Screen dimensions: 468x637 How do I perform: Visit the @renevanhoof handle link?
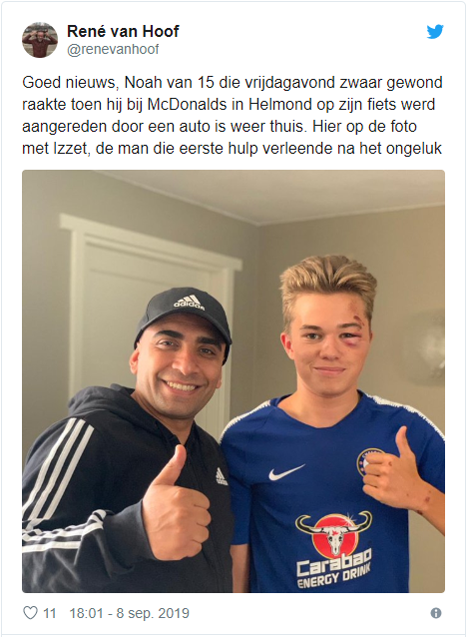(113, 49)
